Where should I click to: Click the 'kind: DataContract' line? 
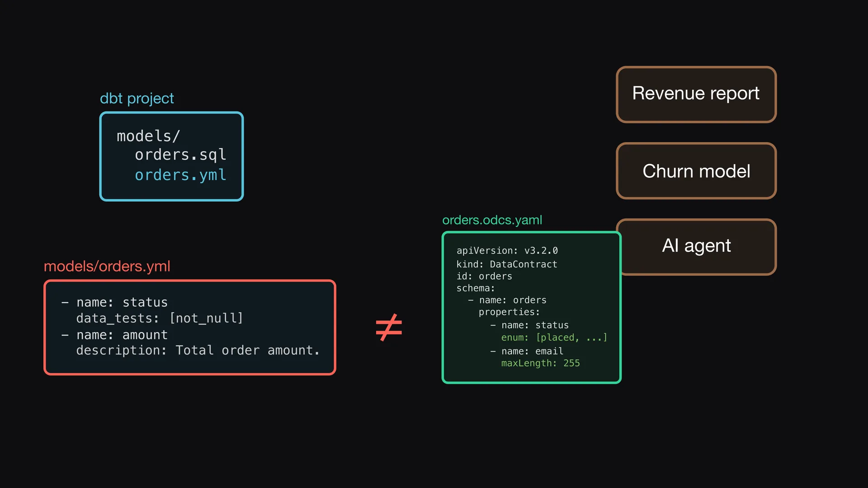[x=507, y=264]
